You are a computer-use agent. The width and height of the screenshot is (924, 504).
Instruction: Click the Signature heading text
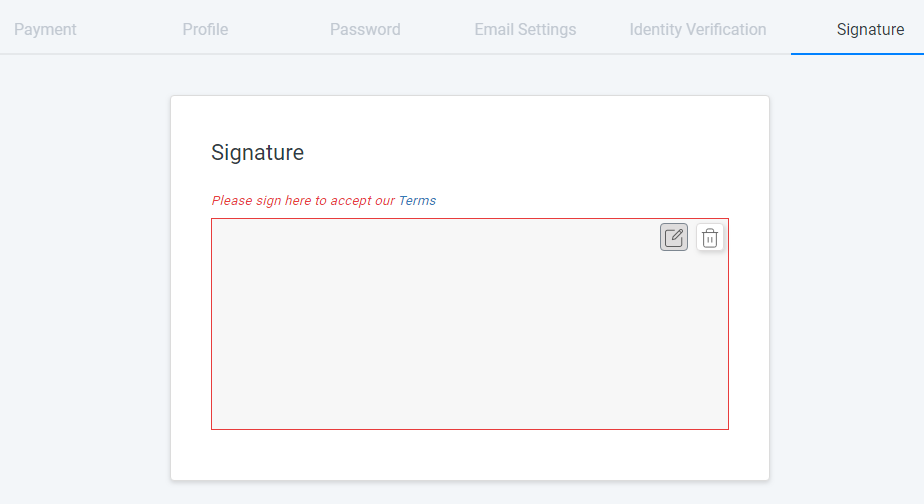(x=257, y=152)
